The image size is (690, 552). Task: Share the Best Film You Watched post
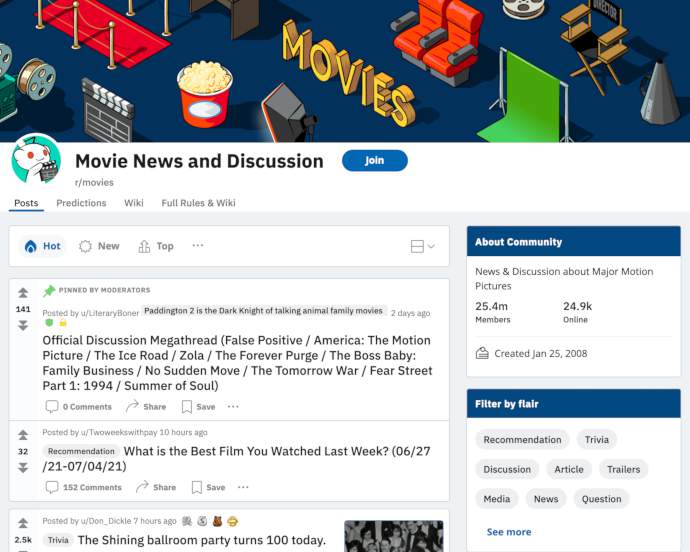[156, 487]
